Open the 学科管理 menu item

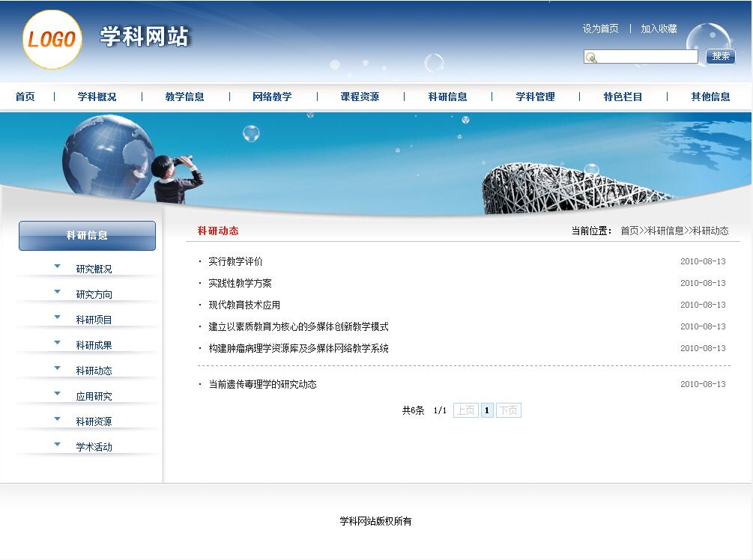coord(535,97)
